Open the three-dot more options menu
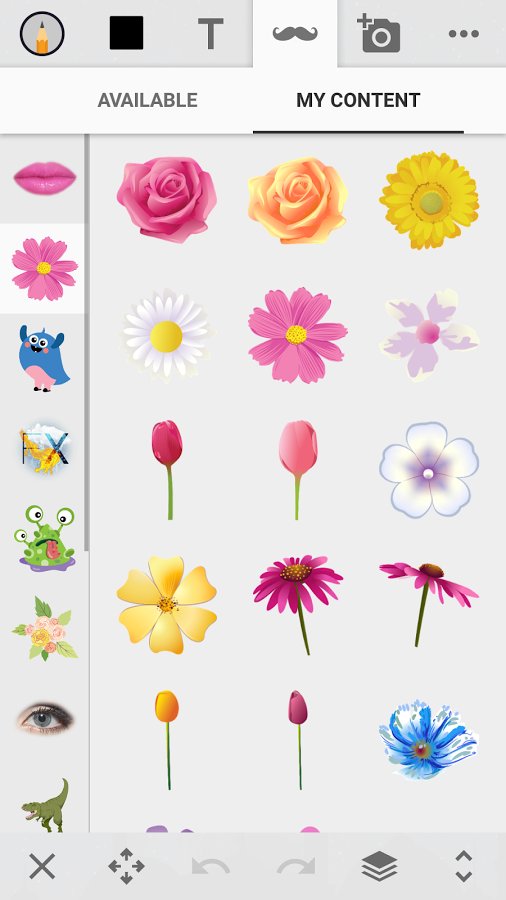 pyautogui.click(x=464, y=34)
